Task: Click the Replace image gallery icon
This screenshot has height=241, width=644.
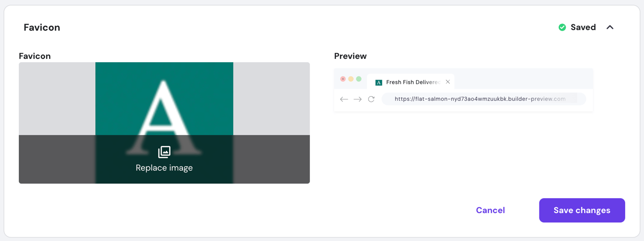Action: pyautogui.click(x=164, y=152)
